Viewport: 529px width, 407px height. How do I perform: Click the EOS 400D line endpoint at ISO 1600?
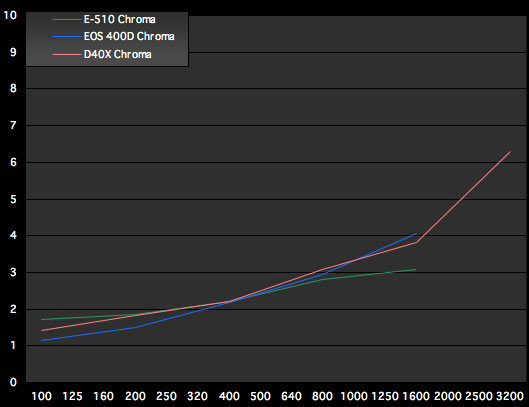click(x=416, y=233)
